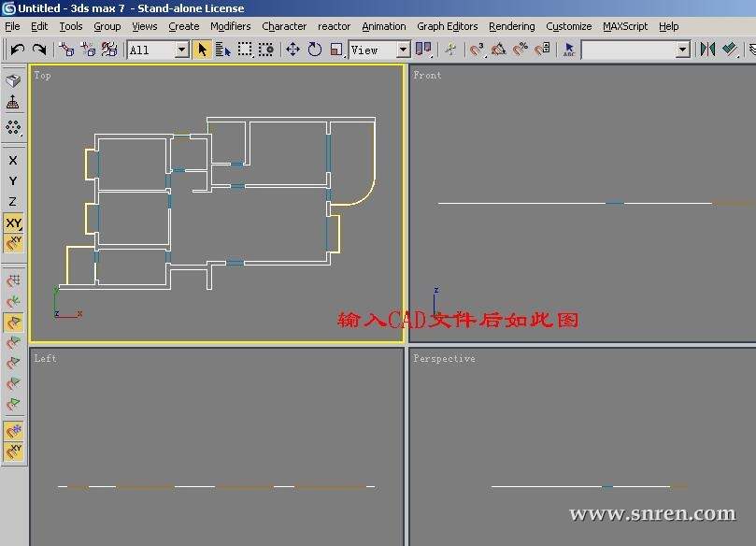Click the Redo arrow icon
Viewport: 756px width, 546px height.
[x=39, y=50]
